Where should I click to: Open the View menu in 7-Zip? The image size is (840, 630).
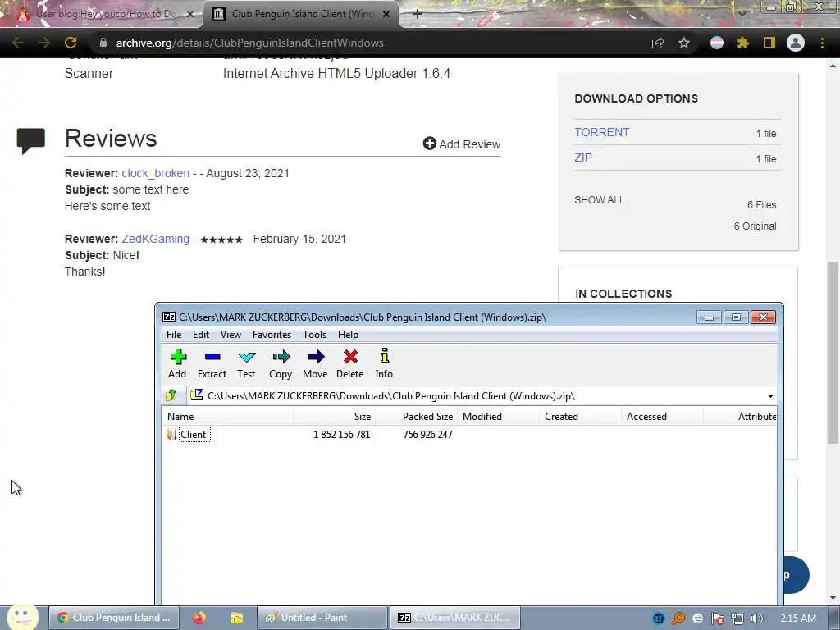[231, 335]
